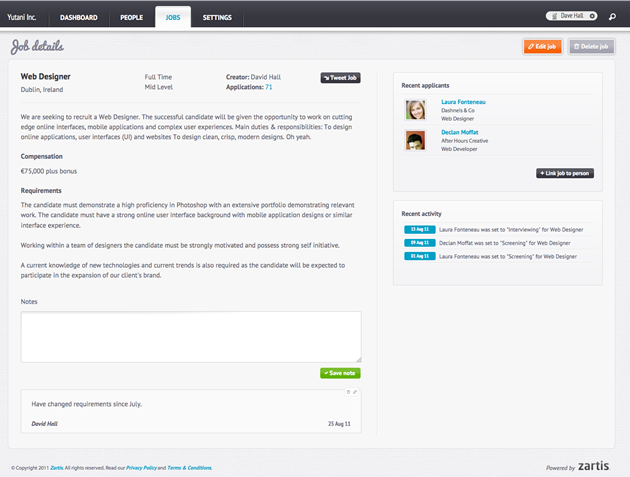The height and width of the screenshot is (477, 630).
Task: Click the 15 Aug 11 activity badge
Action: click(x=419, y=229)
